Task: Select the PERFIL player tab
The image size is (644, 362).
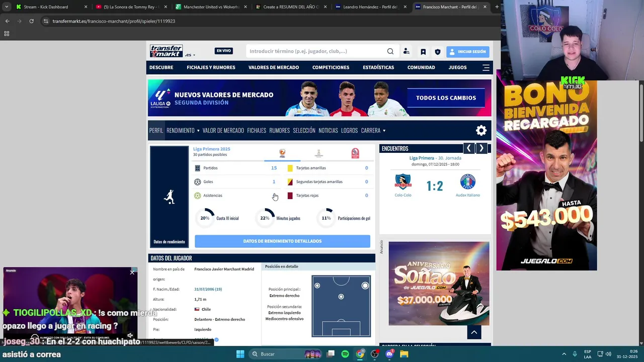Action: point(156,130)
